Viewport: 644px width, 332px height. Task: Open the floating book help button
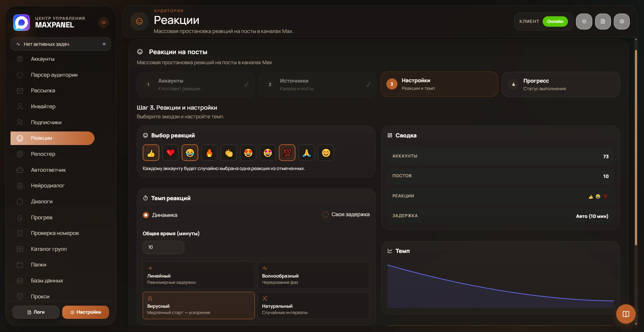(626, 314)
